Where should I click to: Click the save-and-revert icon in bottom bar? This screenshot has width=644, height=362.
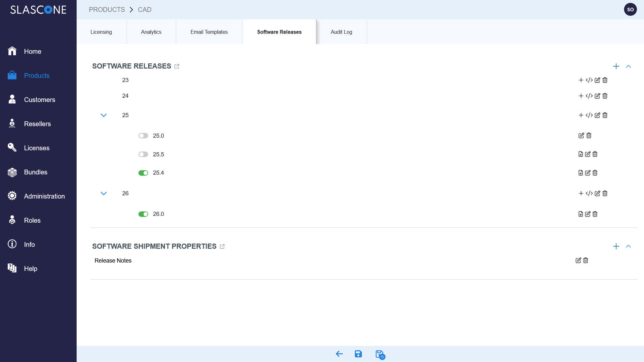pos(380,354)
